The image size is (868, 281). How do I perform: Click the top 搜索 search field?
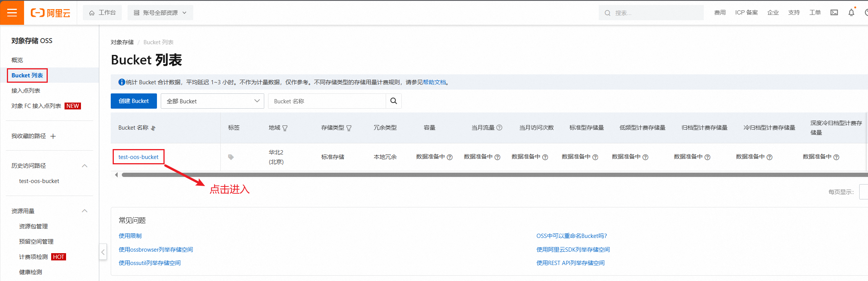pos(651,13)
